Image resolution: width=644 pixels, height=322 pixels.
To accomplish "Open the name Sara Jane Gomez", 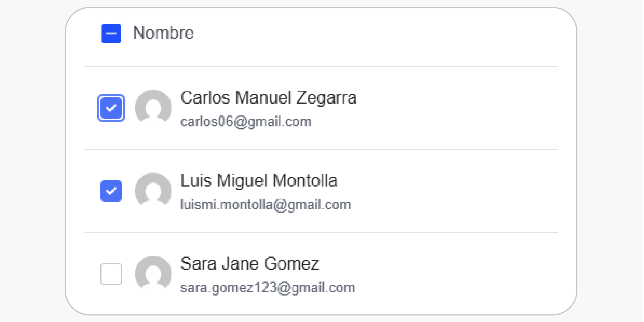I will (x=249, y=263).
